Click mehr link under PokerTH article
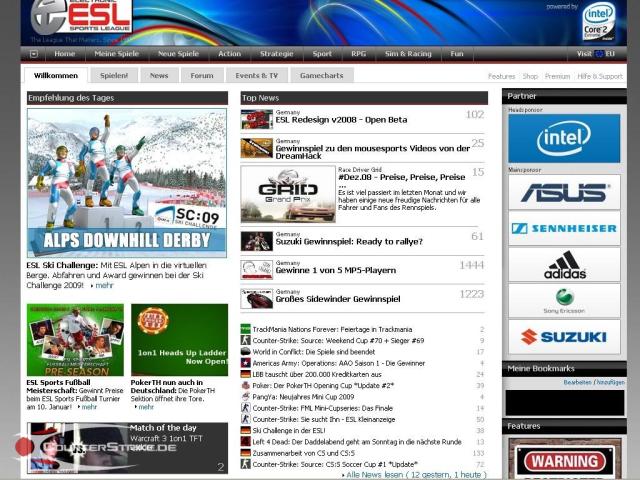The image size is (640, 480). (146, 407)
